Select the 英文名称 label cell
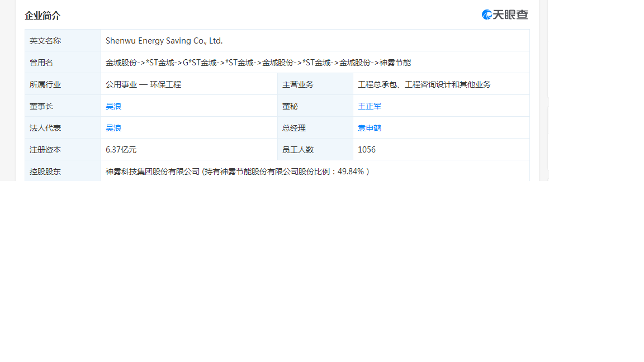 (63, 41)
